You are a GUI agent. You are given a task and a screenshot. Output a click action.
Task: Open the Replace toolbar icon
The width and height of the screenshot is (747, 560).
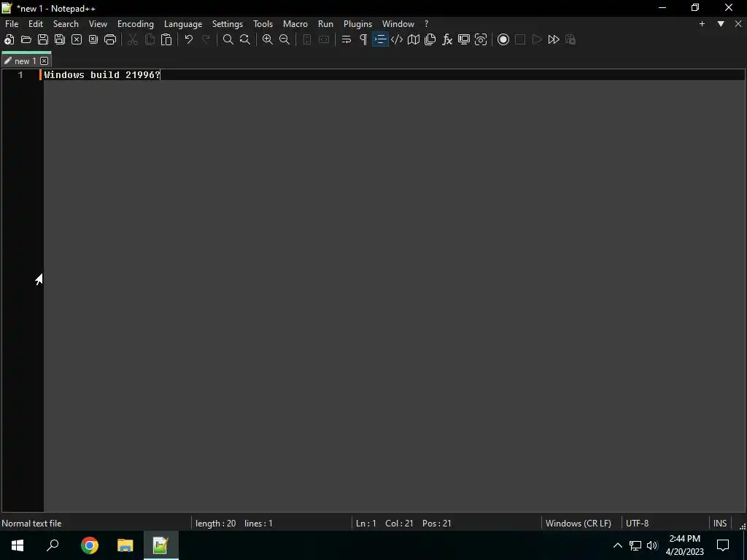tap(245, 39)
